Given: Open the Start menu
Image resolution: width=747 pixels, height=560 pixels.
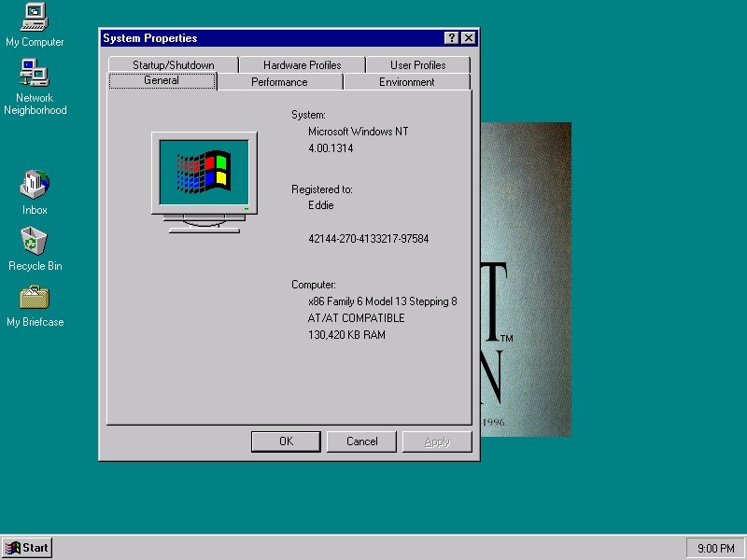Looking at the screenshot, I should point(27,548).
